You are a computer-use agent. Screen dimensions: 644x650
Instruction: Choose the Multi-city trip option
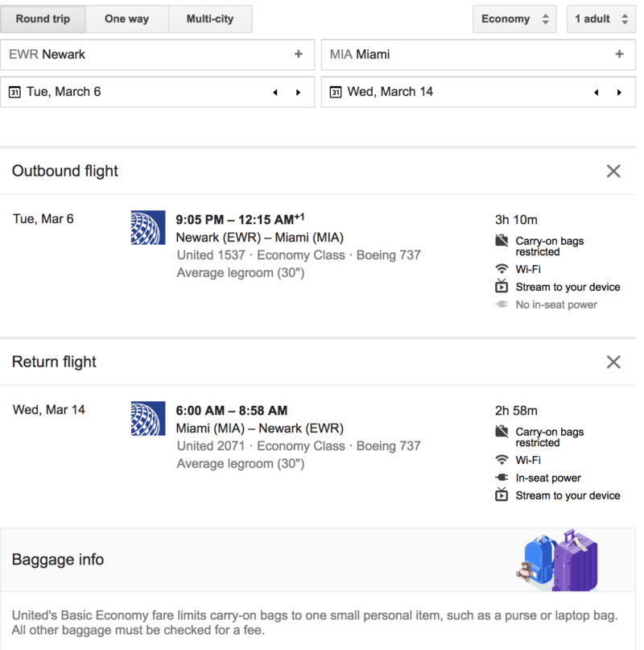click(210, 19)
